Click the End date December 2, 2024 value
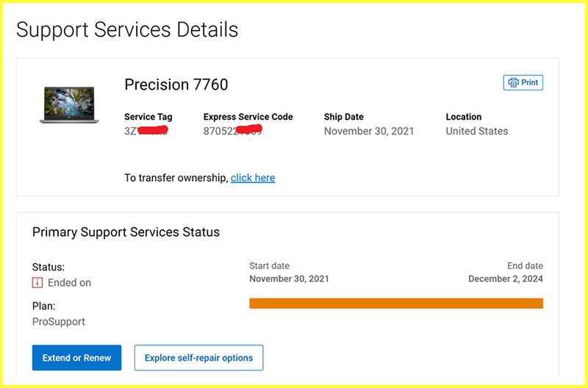Image resolution: width=588 pixels, height=388 pixels. tap(506, 279)
